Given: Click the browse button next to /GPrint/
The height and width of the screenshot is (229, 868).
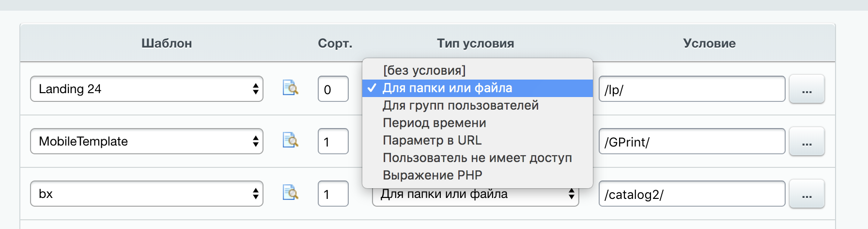Looking at the screenshot, I should [x=807, y=141].
